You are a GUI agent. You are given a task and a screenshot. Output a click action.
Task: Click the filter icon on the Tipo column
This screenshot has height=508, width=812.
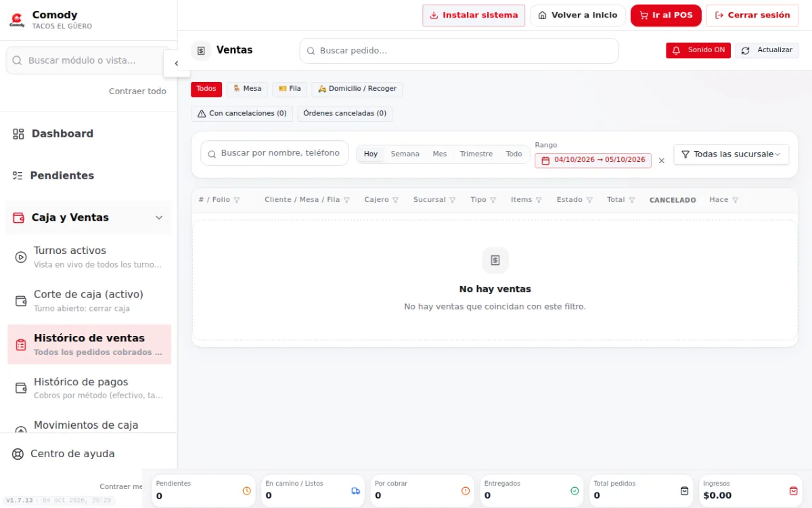[x=493, y=200]
